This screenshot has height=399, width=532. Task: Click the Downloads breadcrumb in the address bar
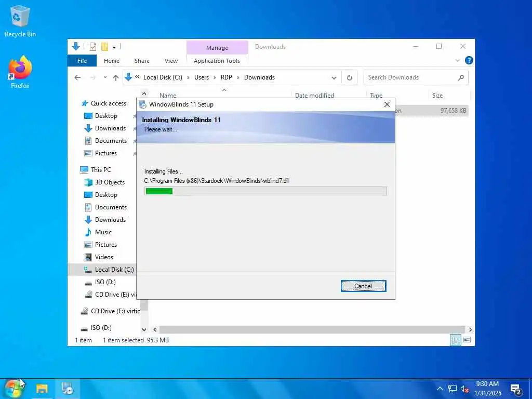(x=259, y=77)
